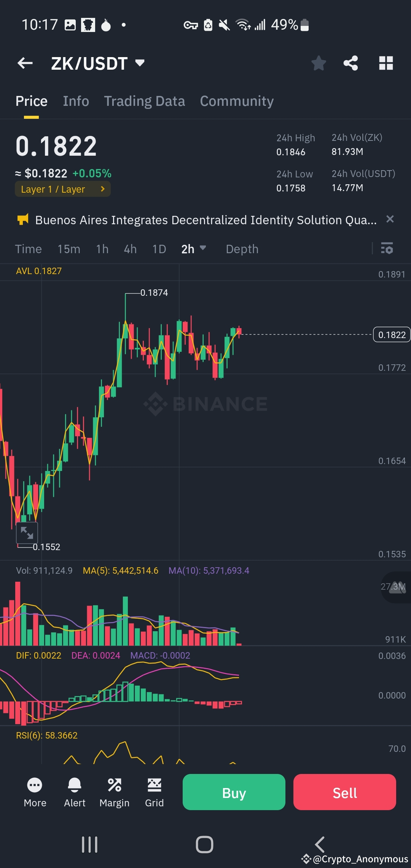Expand chart to fullscreen with the resize icon

tap(27, 533)
